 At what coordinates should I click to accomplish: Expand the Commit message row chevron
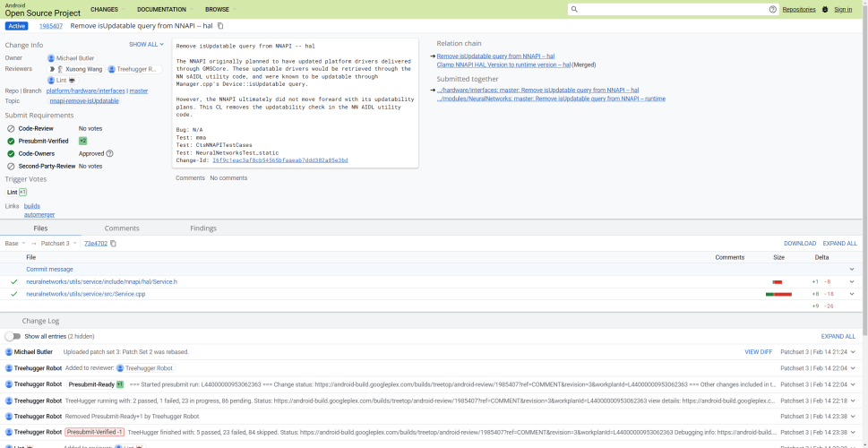tap(852, 269)
